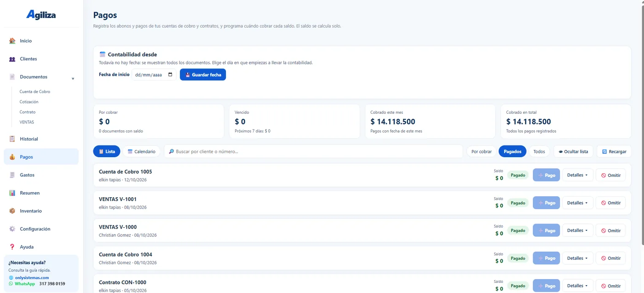
Task: Click the WhatsApp icon in help box
Action: pos(11,284)
